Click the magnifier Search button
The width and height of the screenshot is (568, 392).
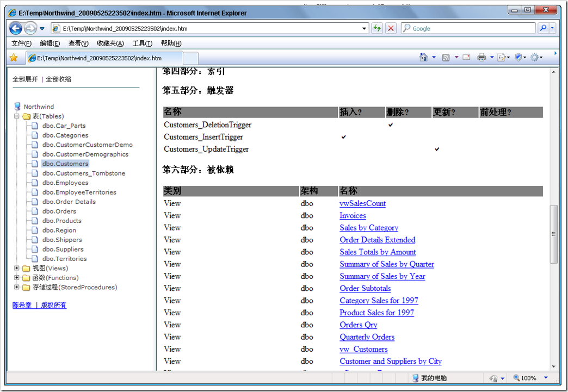tap(543, 28)
